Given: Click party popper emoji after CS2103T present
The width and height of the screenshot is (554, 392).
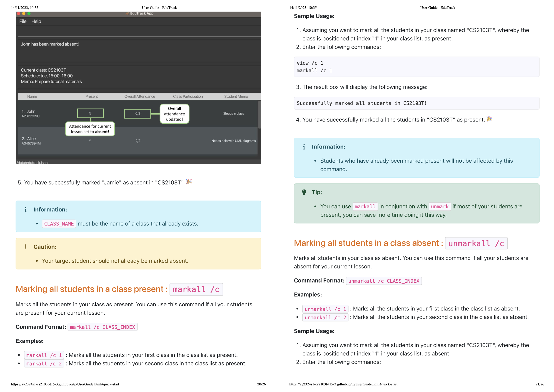Looking at the screenshot, I should pyautogui.click(x=489, y=119).
